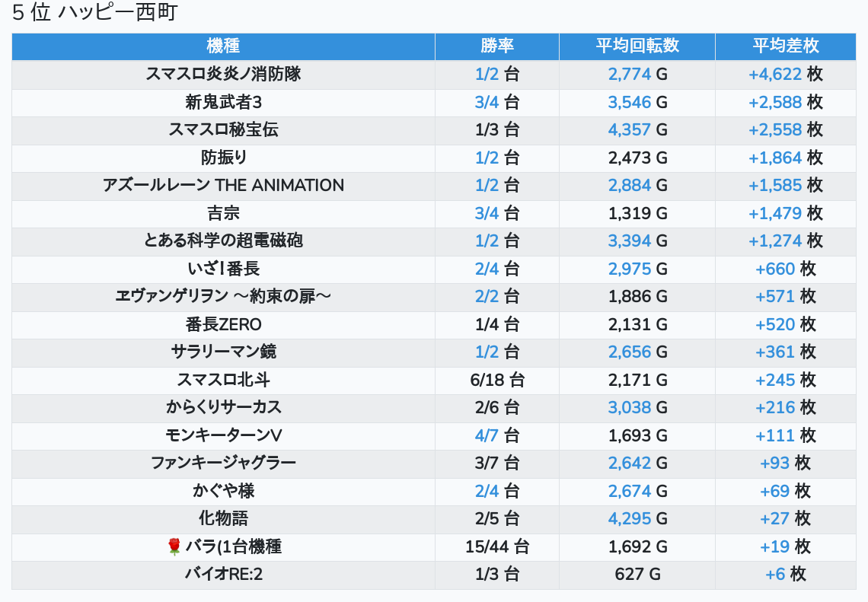Click the 新鬼武者3 row name
Viewport: 868px width, 602px height.
point(223,102)
